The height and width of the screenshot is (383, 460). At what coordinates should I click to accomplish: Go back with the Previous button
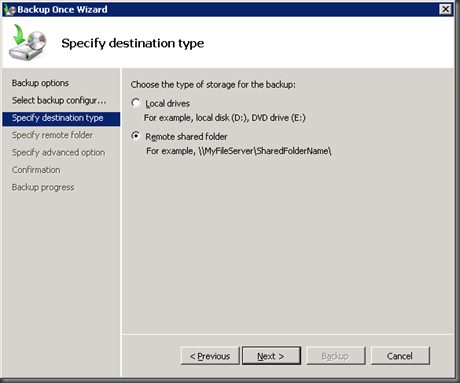(210, 356)
